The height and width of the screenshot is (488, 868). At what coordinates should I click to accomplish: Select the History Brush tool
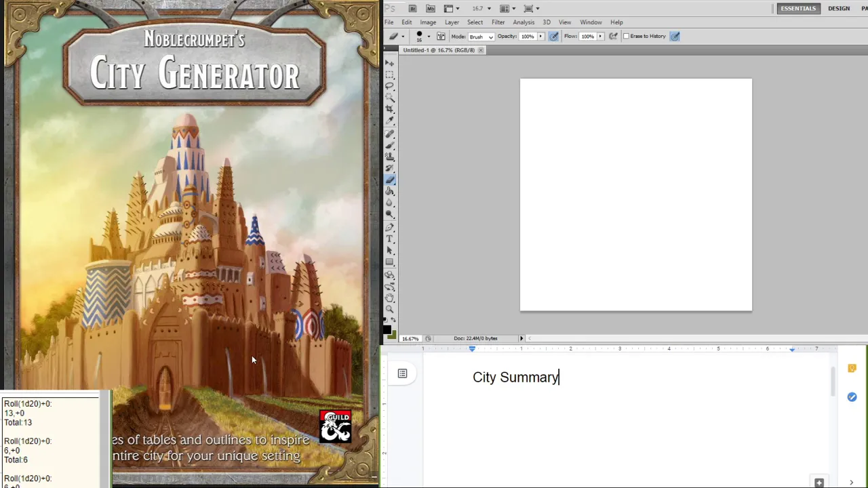pos(390,169)
